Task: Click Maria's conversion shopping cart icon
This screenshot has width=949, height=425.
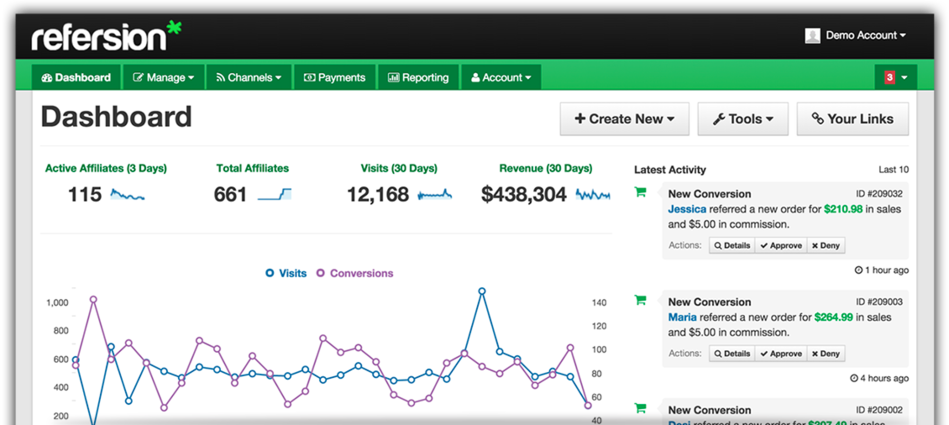Action: (640, 300)
